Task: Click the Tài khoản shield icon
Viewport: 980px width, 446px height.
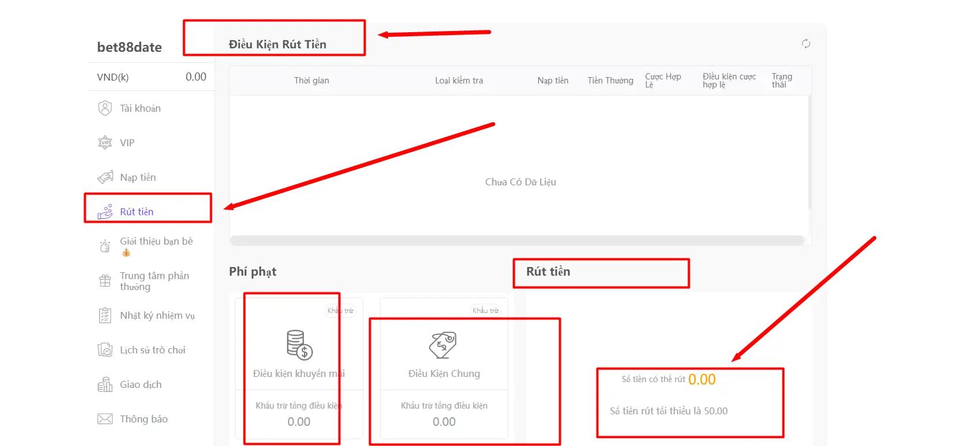Action: tap(105, 108)
